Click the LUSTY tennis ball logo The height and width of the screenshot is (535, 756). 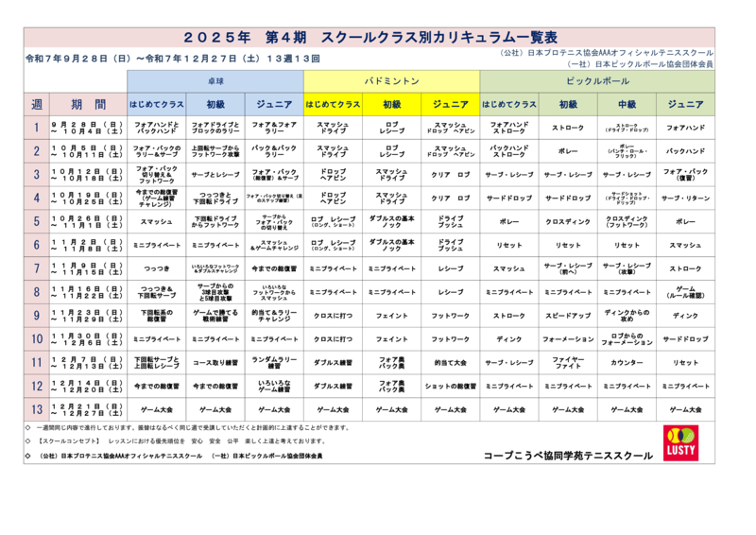pyautogui.click(x=679, y=443)
